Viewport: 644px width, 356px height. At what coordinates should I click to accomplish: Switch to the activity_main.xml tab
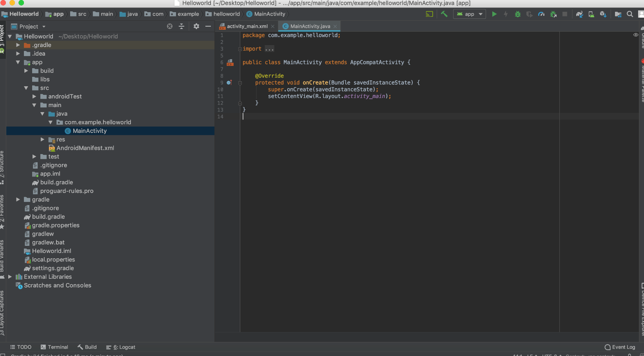point(247,26)
